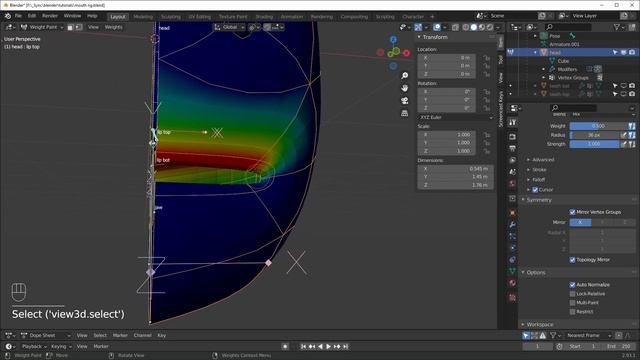
Task: Open the View Layer properties tab icon
Action: (513, 160)
